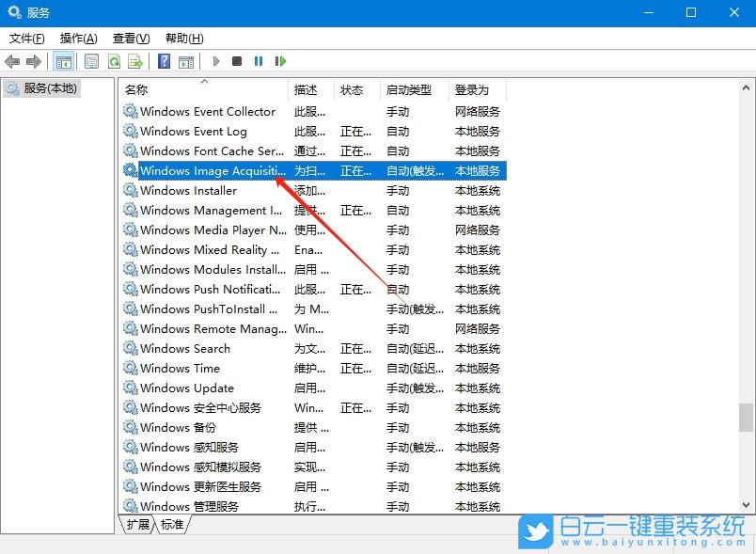Open Help using the blue question mark icon
The width and height of the screenshot is (756, 554).
point(165,60)
